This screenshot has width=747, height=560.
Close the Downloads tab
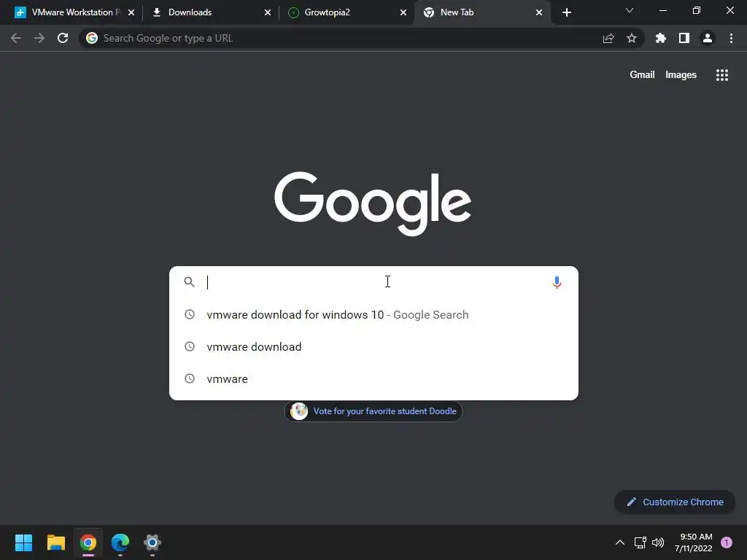click(x=268, y=12)
